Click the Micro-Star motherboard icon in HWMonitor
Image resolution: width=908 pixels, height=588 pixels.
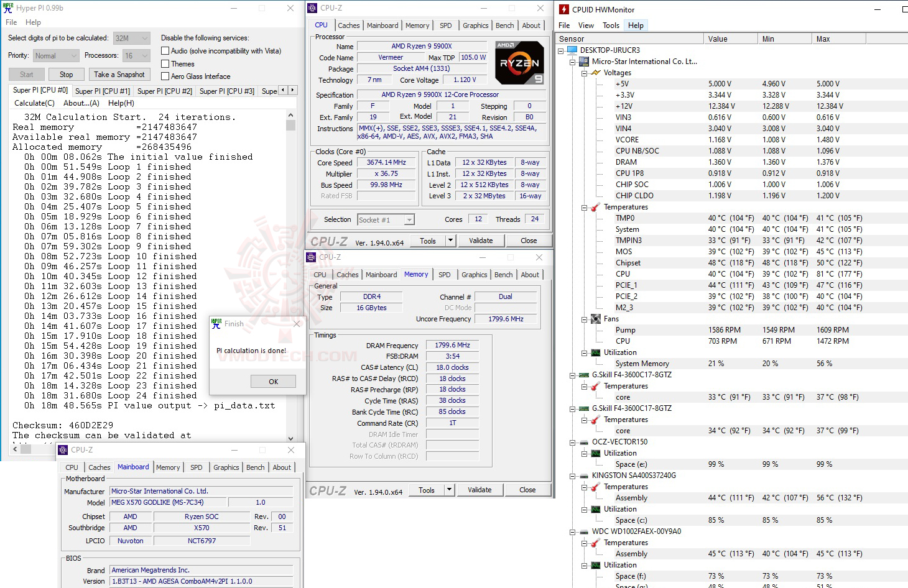click(x=584, y=62)
